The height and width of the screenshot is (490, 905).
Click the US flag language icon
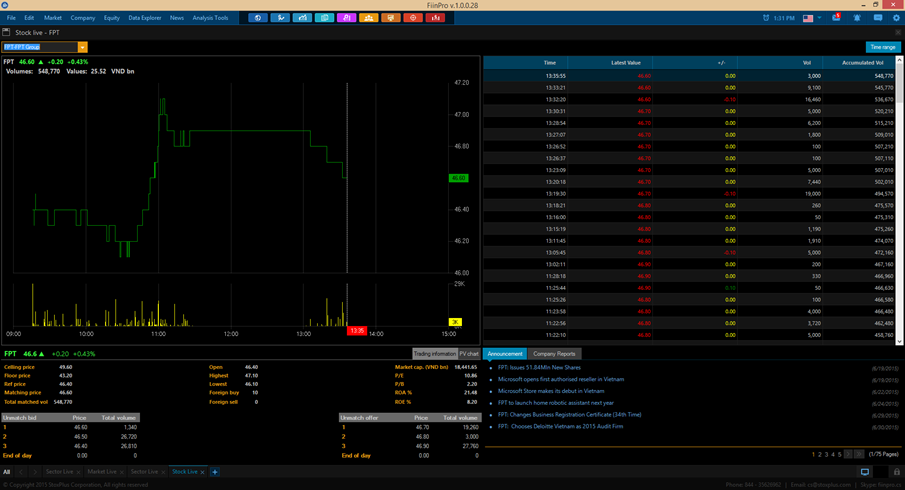click(x=808, y=18)
